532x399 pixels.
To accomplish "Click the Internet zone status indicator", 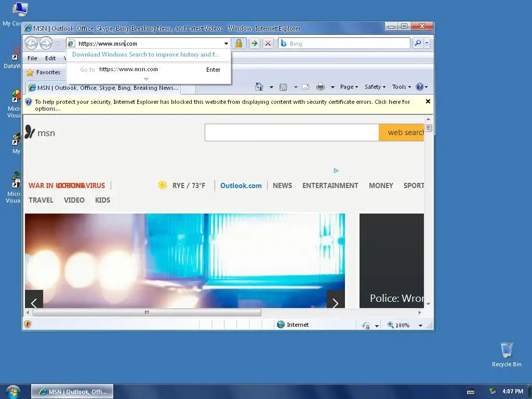I will pos(293,325).
